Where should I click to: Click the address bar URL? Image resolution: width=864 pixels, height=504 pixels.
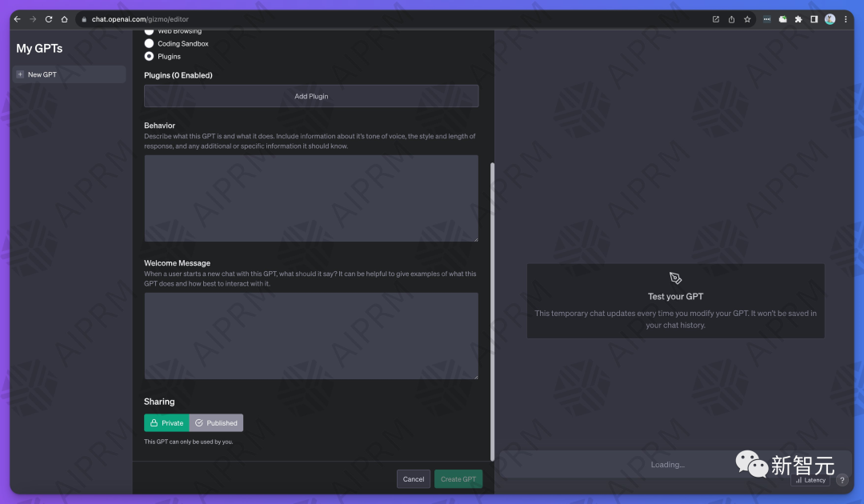click(x=140, y=19)
